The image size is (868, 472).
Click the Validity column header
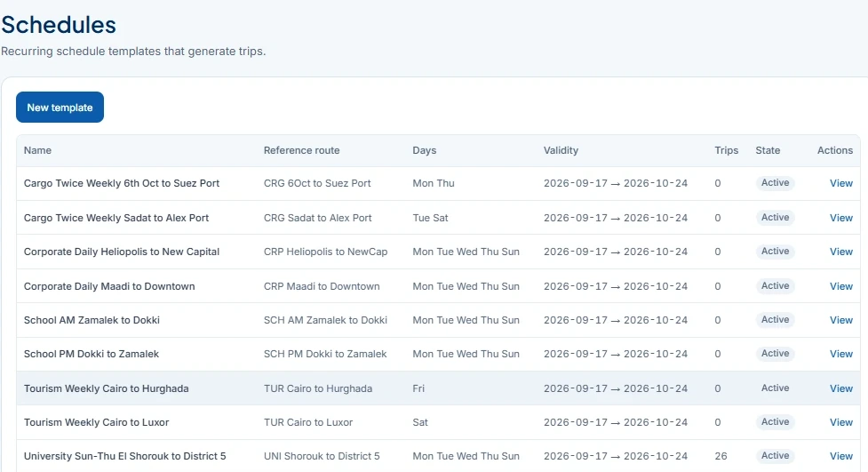(x=561, y=150)
